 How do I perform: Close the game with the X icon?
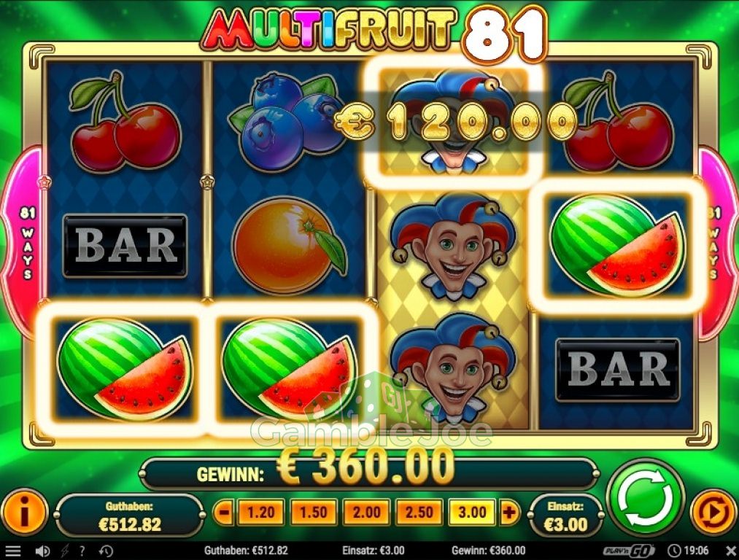730,551
